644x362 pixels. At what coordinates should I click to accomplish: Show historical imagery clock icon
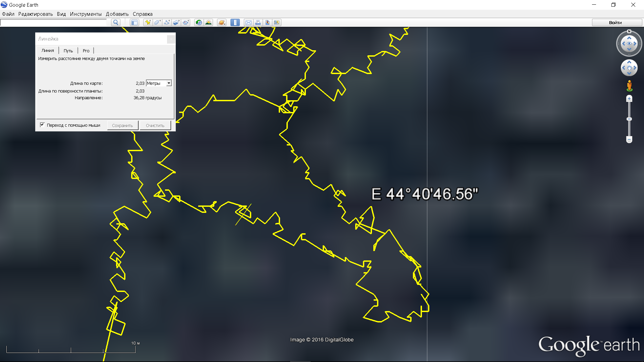click(x=199, y=22)
